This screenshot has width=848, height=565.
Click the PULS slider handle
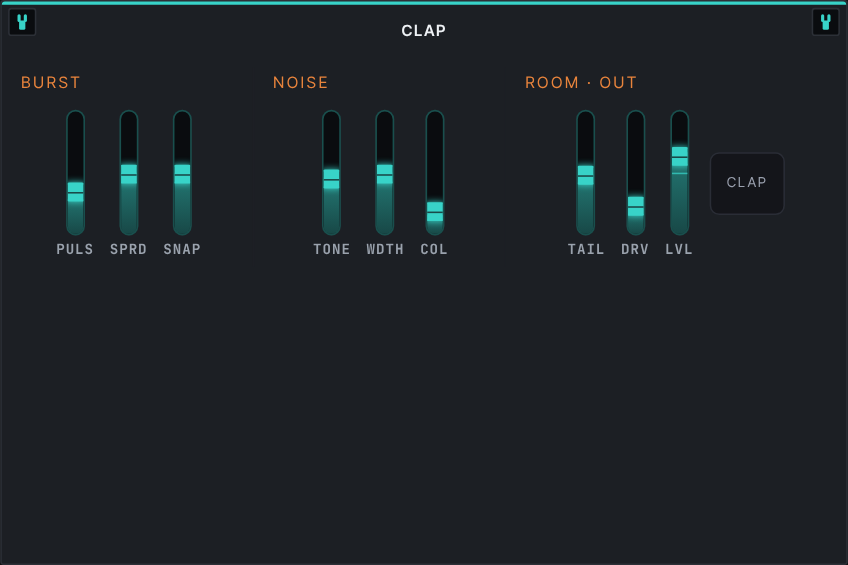[76, 192]
